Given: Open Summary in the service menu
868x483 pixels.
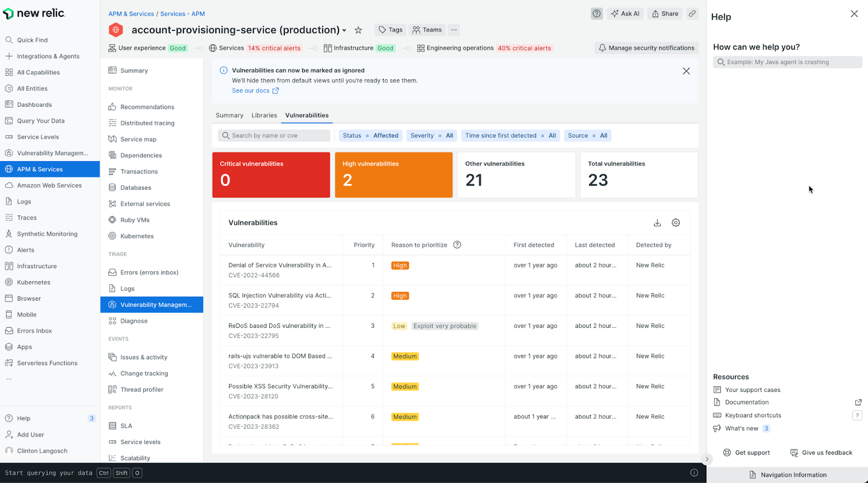Looking at the screenshot, I should [x=152, y=71].
